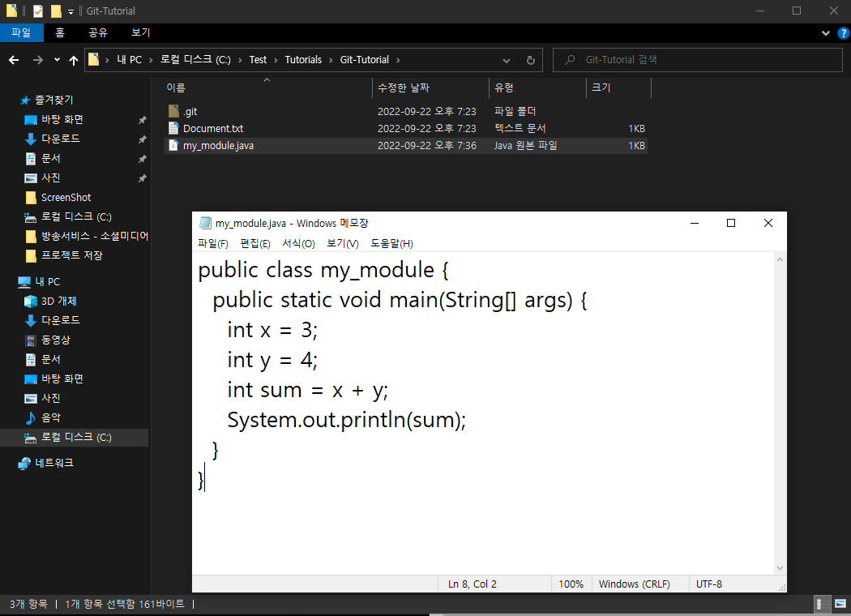
Task: Open pinned 바탕 화면 desktop icon in Quick access
Action: pyautogui.click(x=31, y=119)
